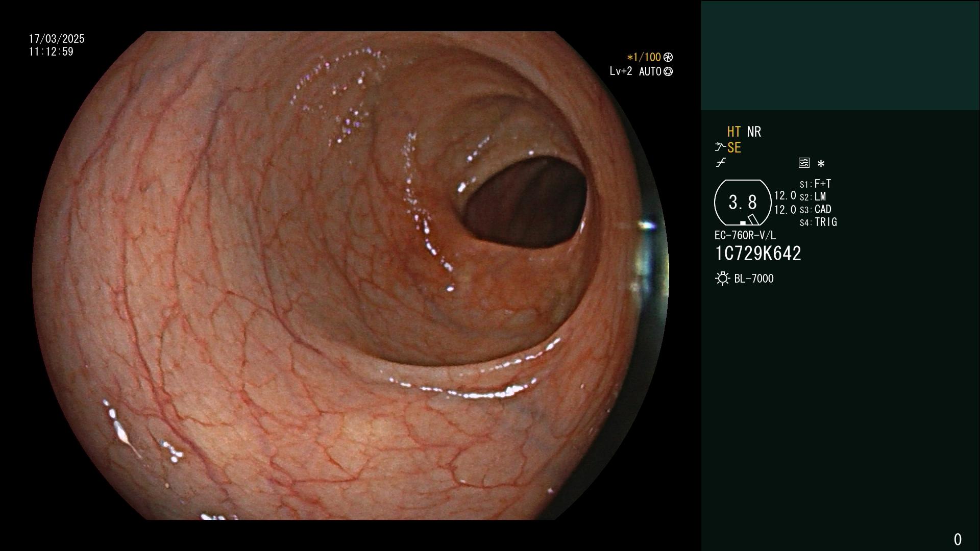Screen dimensions: 980x551
Task: Click the shutter speed symbol near 1/100
Action: click(668, 57)
